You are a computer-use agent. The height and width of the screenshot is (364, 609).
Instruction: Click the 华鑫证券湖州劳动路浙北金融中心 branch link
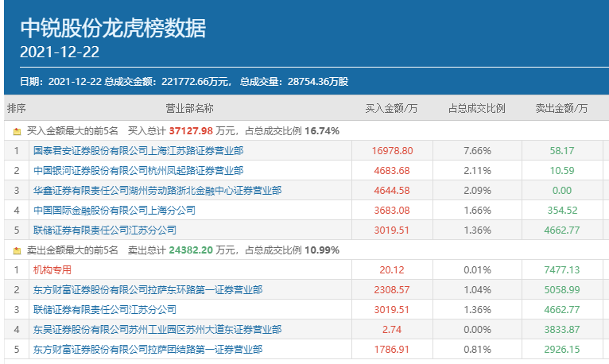[157, 191]
